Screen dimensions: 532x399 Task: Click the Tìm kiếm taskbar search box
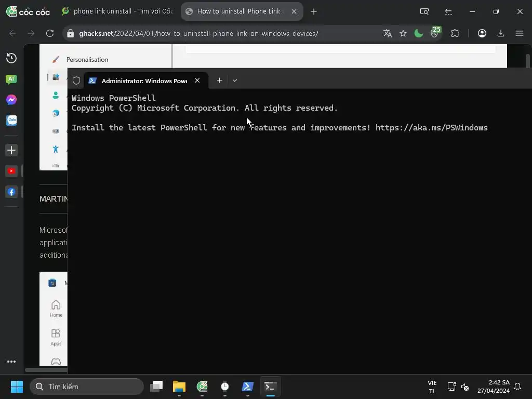coord(87,387)
